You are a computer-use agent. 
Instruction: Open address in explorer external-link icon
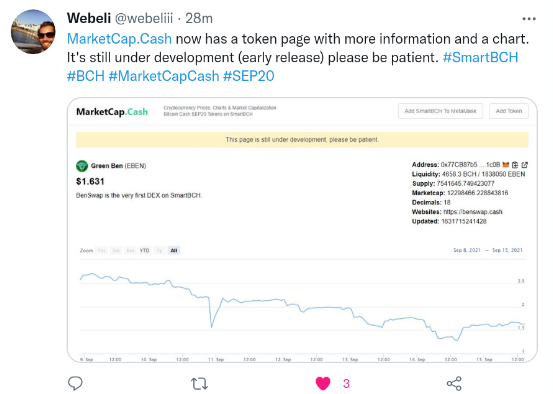524,165
